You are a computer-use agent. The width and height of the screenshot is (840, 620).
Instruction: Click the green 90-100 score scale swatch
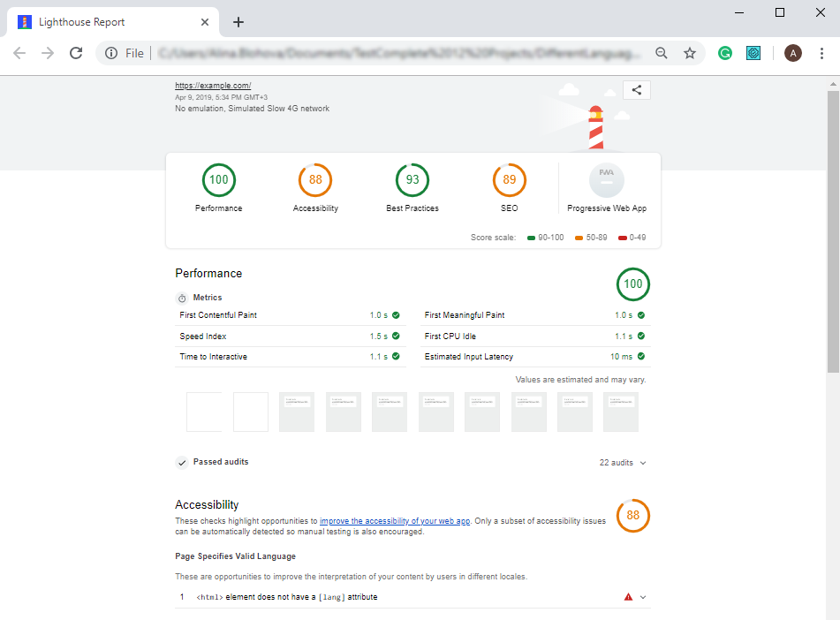coord(531,238)
